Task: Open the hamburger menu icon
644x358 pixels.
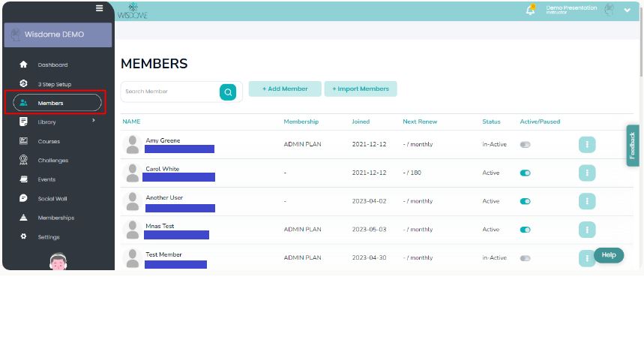Action: [x=100, y=8]
